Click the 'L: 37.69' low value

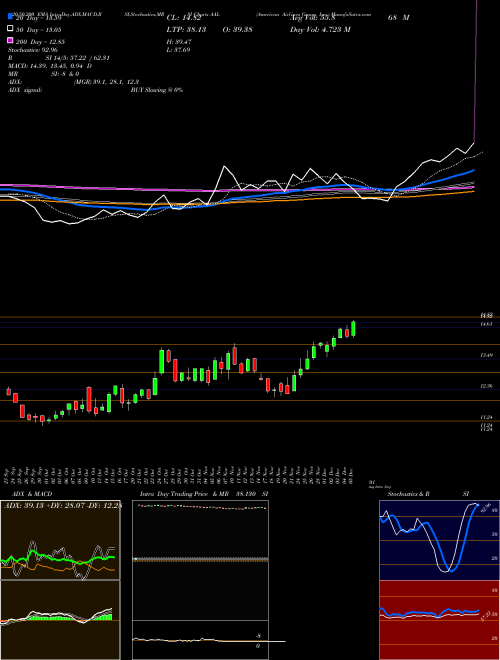[178, 50]
